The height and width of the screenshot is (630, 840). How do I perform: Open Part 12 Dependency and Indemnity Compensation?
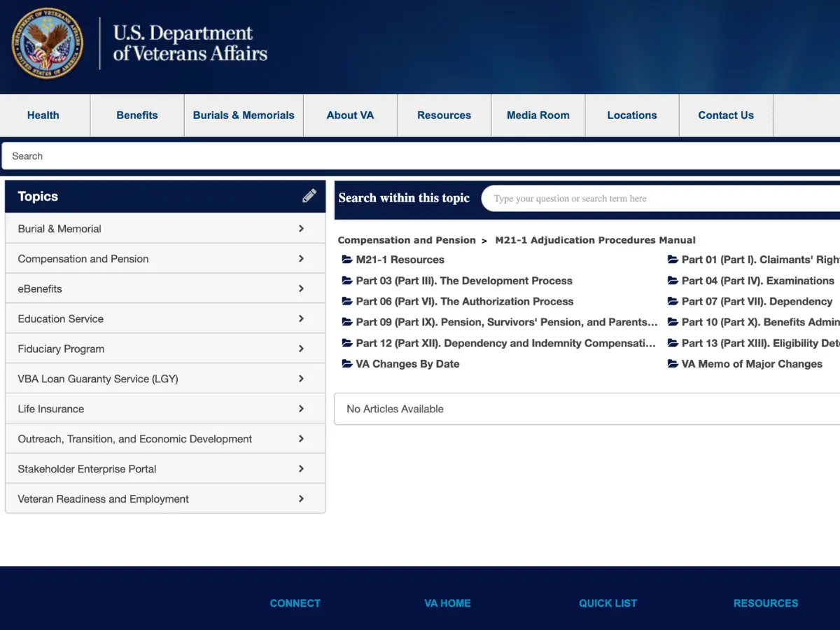[506, 343]
